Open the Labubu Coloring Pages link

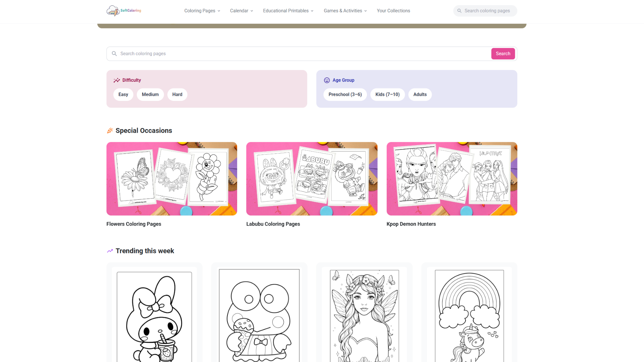(x=273, y=224)
